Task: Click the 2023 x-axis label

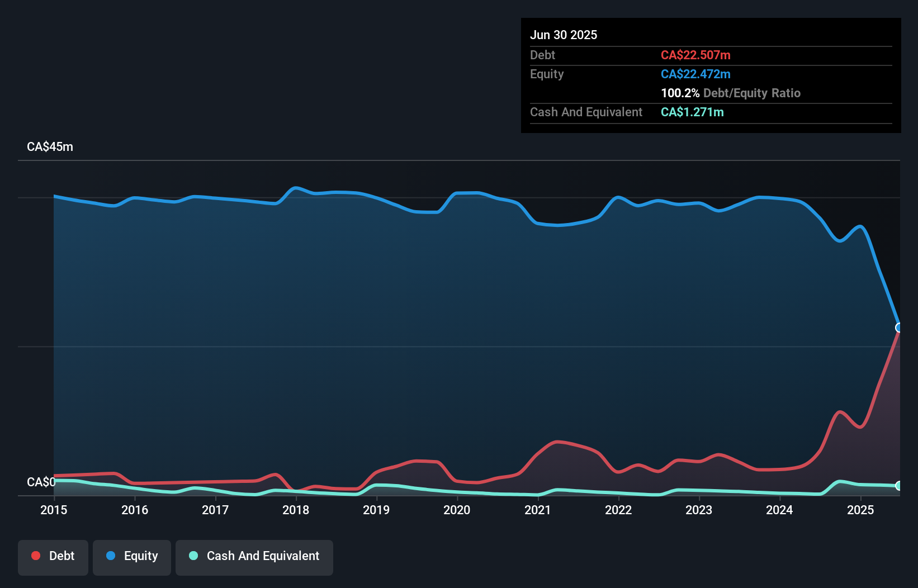Action: click(699, 510)
